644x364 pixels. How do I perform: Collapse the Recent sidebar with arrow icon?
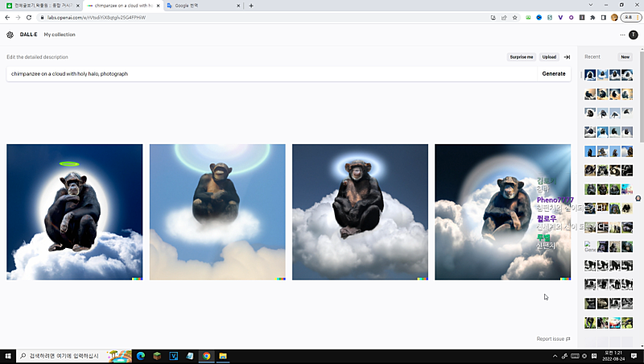(x=567, y=57)
